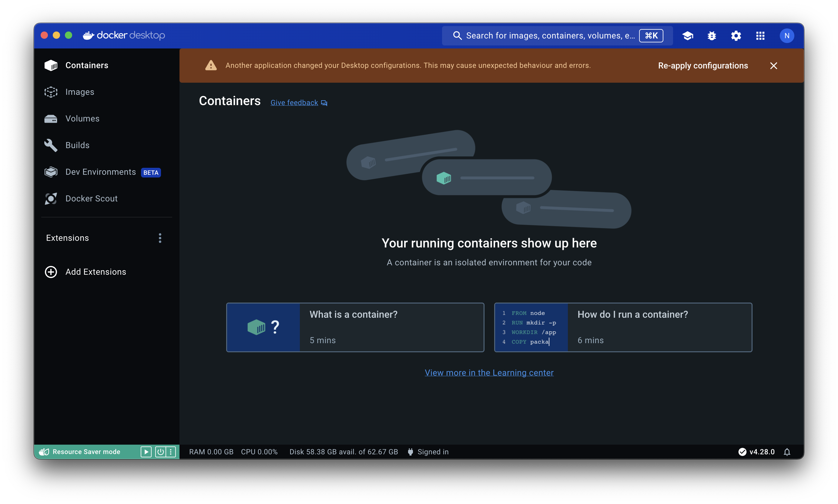Click the Volumes sidebar icon
The width and height of the screenshot is (838, 504).
51,118
